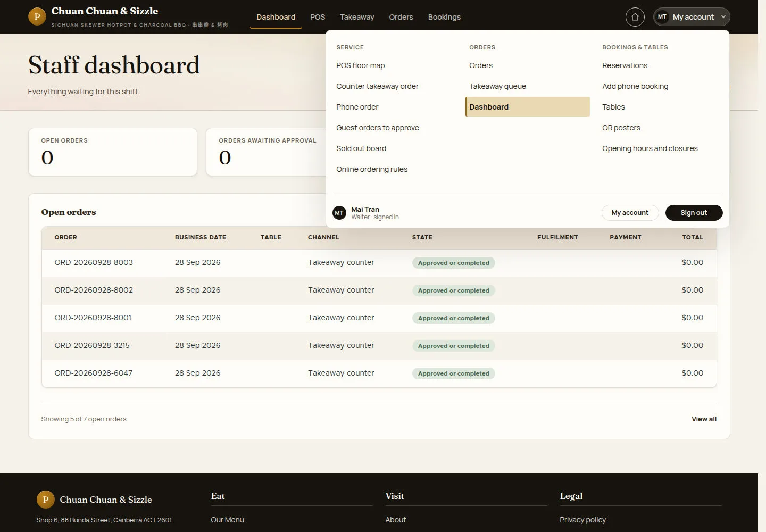Open Guest orders to approve

377,128
